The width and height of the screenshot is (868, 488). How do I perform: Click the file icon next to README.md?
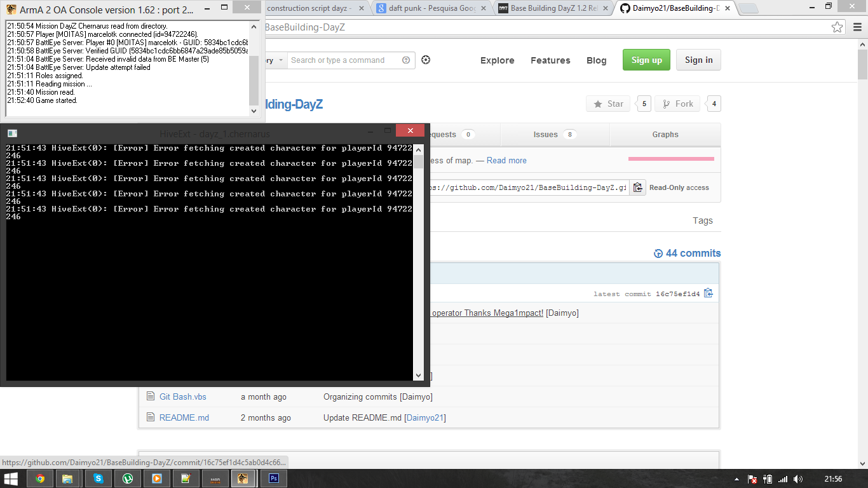click(151, 417)
